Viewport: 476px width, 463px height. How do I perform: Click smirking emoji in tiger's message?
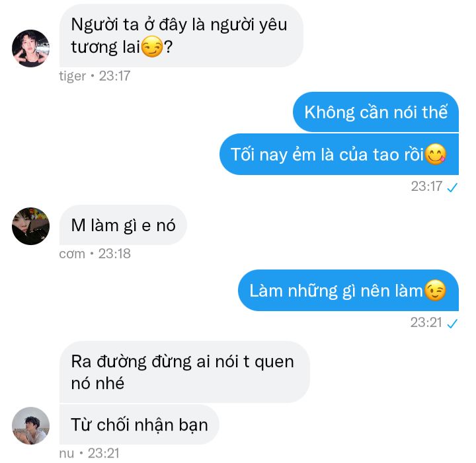[x=152, y=47]
